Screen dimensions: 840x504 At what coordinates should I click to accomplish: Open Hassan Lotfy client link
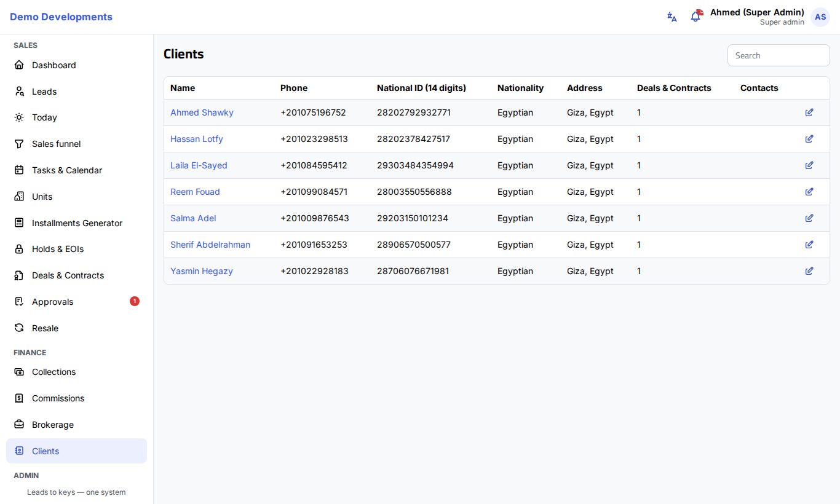(x=197, y=139)
